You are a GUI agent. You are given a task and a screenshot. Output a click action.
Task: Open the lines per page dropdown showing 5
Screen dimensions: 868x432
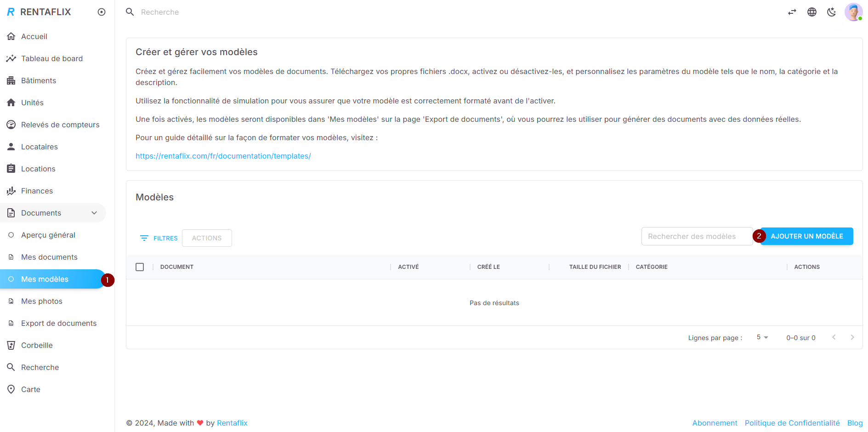[761, 337]
